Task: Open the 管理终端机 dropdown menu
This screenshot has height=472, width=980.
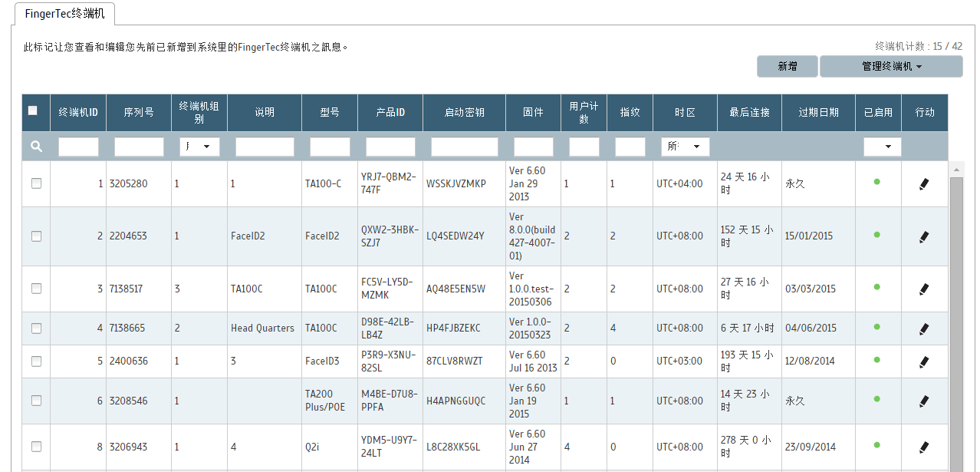Action: coord(891,67)
